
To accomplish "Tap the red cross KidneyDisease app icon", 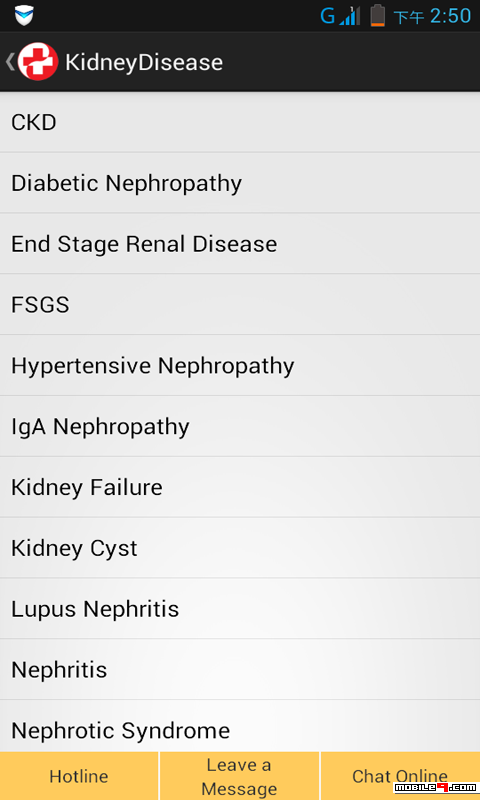I will coord(38,62).
